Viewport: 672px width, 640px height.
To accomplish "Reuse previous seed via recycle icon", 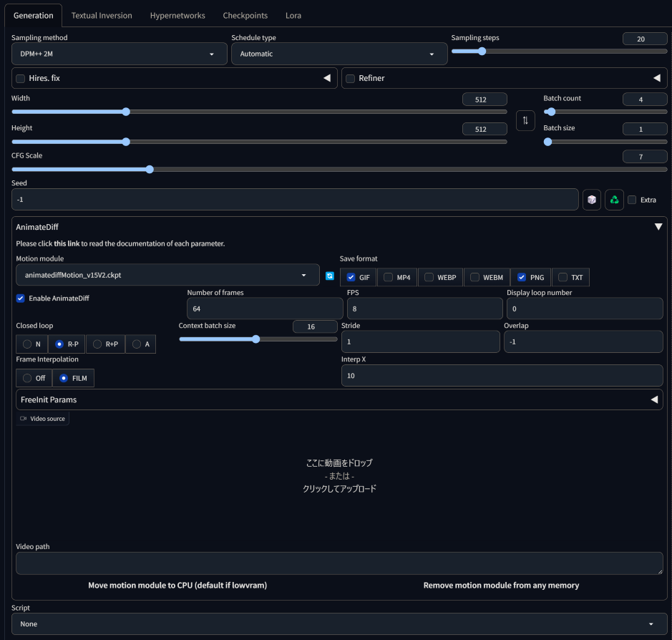I will pyautogui.click(x=614, y=199).
